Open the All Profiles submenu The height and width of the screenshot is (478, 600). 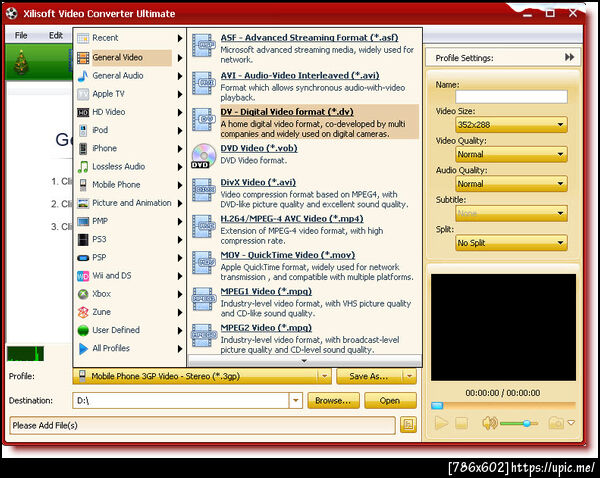click(129, 349)
